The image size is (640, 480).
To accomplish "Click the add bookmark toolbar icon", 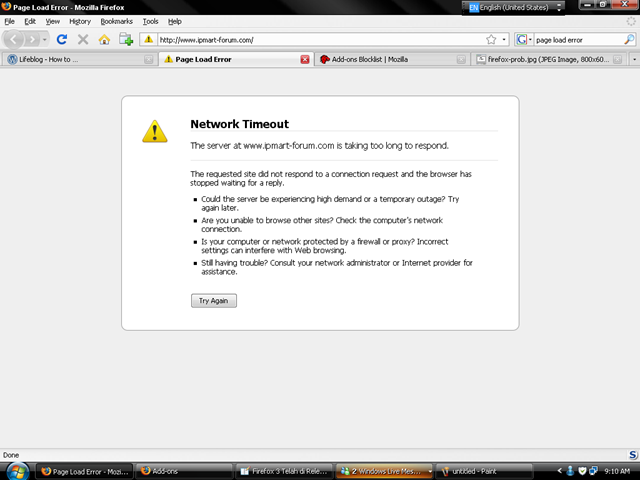I will pos(126,39).
